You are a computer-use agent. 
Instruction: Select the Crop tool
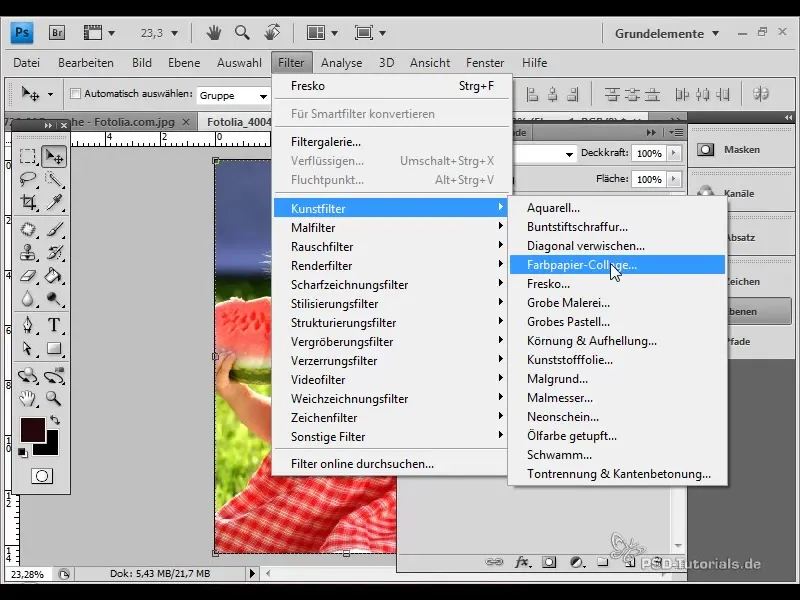28,202
